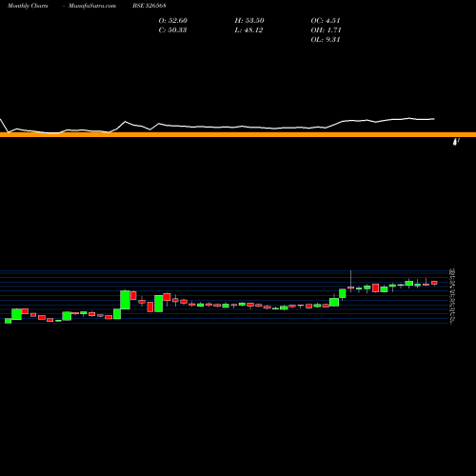
Task: Click the 'OC: 4.51' reading
Action: click(326, 21)
